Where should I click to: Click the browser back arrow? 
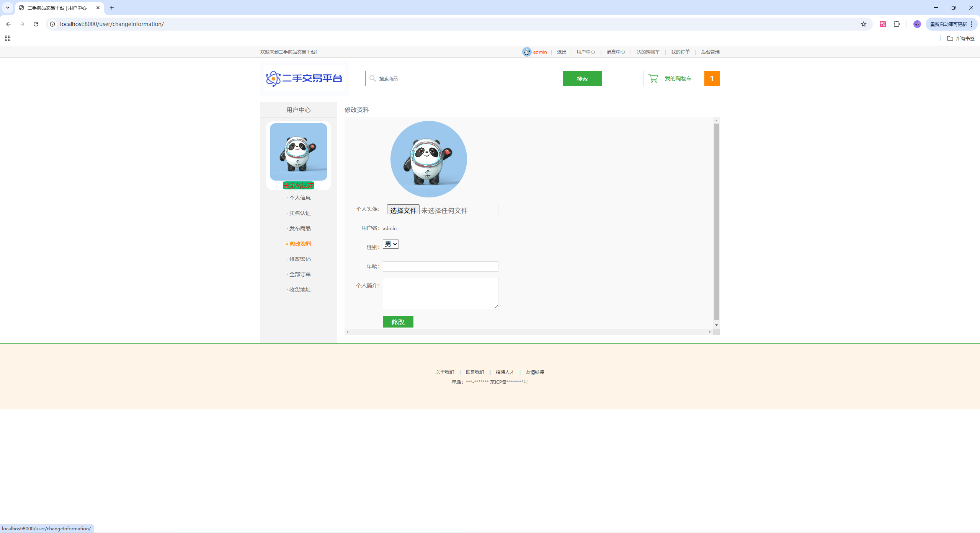(8, 24)
